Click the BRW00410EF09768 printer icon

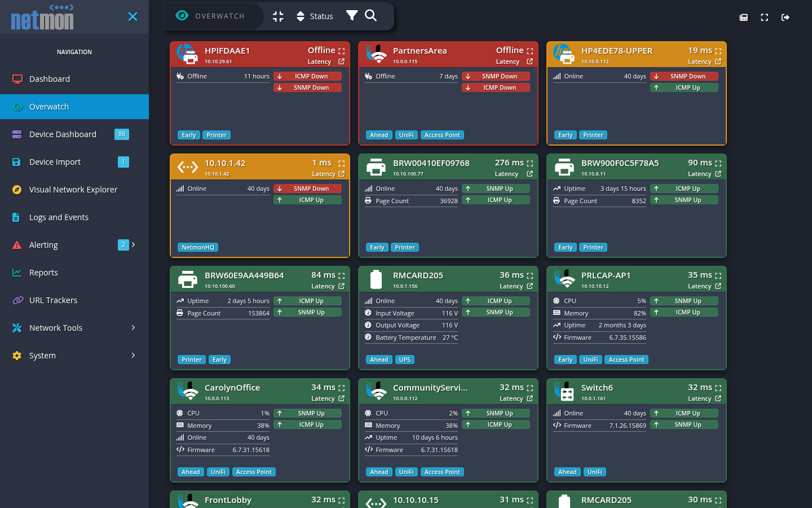376,167
